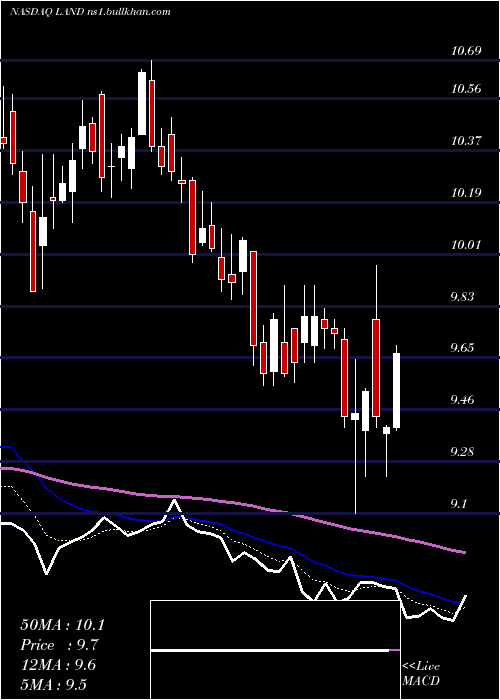Image resolution: width=500 pixels, height=700 pixels.
Task: Click the 9.1 price level label
Action: (x=459, y=504)
